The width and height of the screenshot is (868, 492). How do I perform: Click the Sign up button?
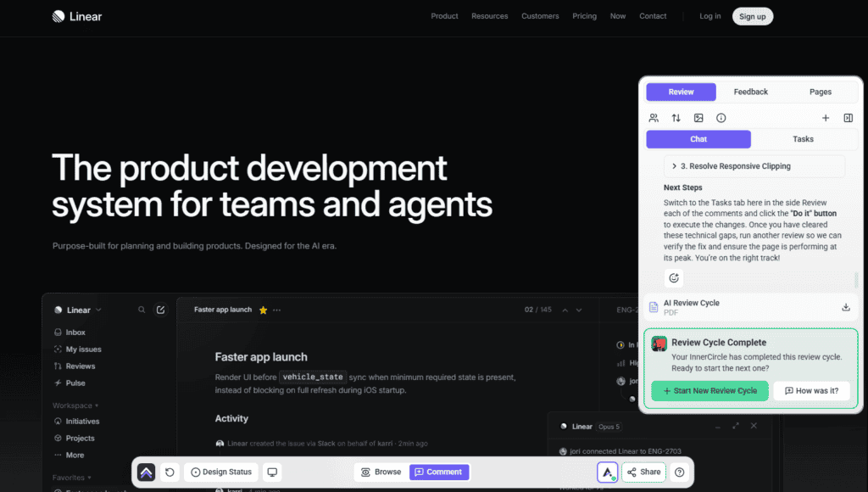pyautogui.click(x=753, y=17)
